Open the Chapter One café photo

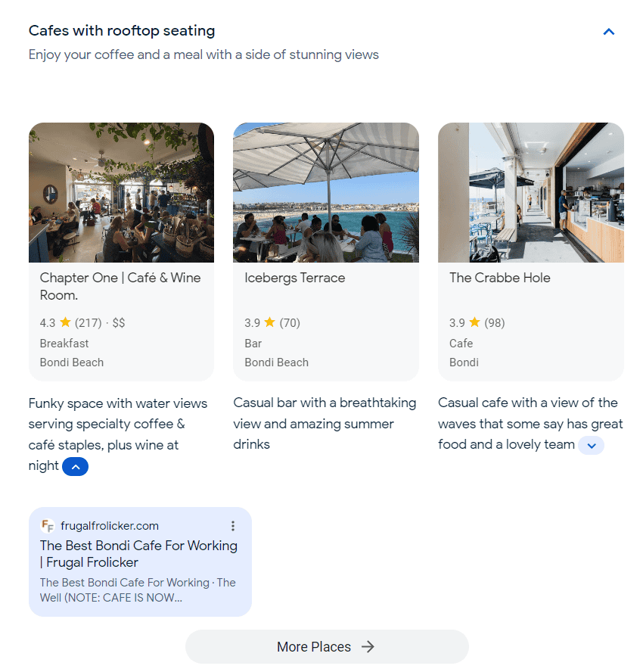121,192
